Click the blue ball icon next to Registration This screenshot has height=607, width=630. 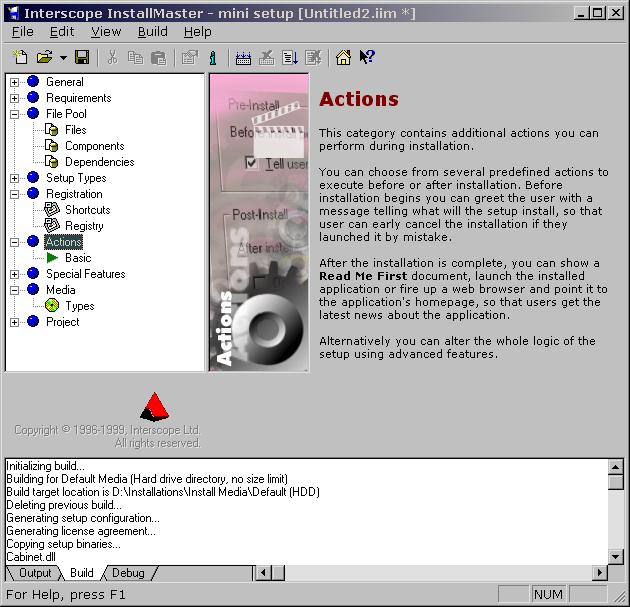tap(33, 193)
